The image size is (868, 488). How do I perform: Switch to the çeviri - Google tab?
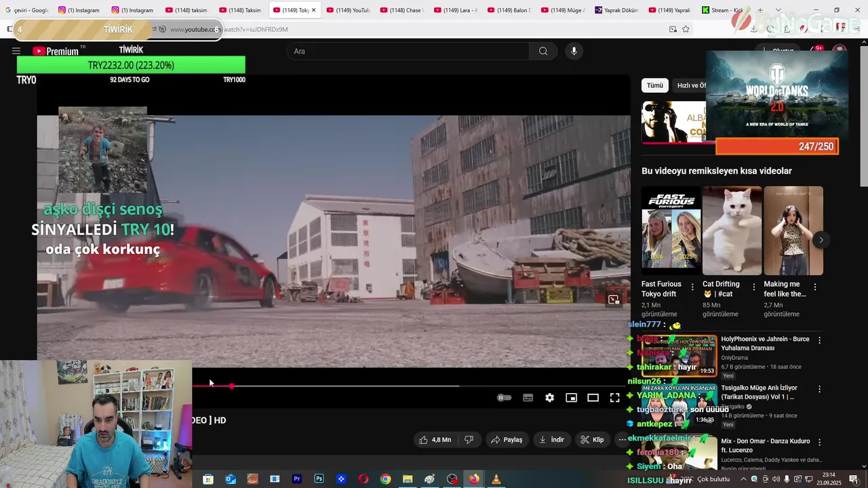(27, 10)
